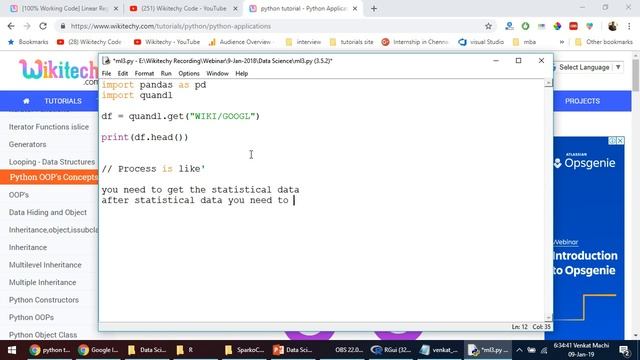This screenshot has width=640, height=360.
Task: Open the OBS 22.0 taskbar item
Action: coord(342,350)
